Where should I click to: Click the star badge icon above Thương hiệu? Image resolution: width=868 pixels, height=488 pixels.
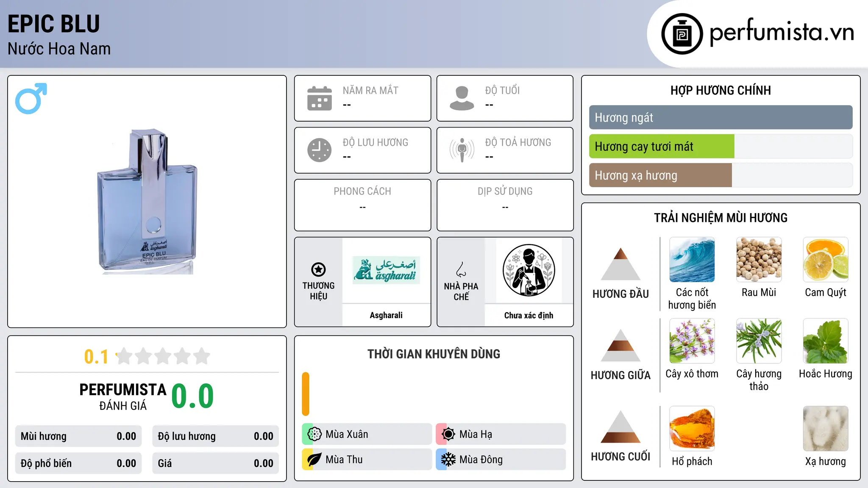coord(318,269)
